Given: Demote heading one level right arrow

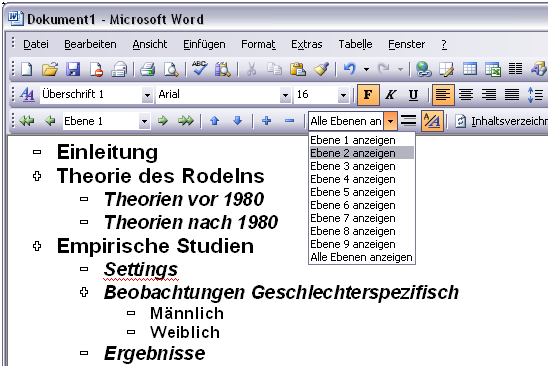Looking at the screenshot, I should tap(163, 121).
